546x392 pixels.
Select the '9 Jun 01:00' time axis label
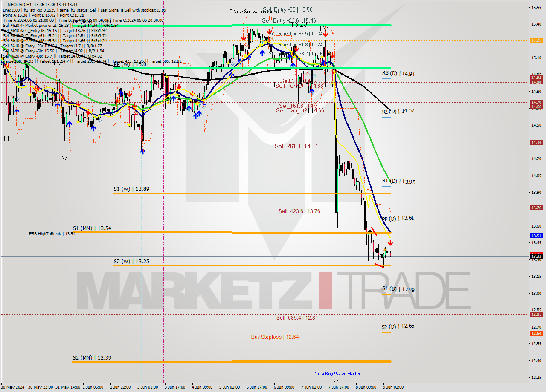(x=393, y=387)
